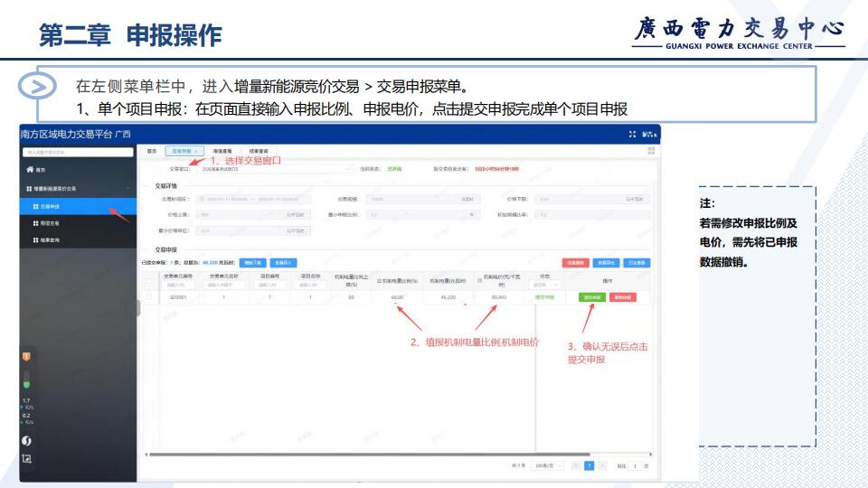This screenshot has height=488, width=868.
Task: Collapse the 增量新能源竞价交易 sidebar menu
Action: tap(129, 189)
